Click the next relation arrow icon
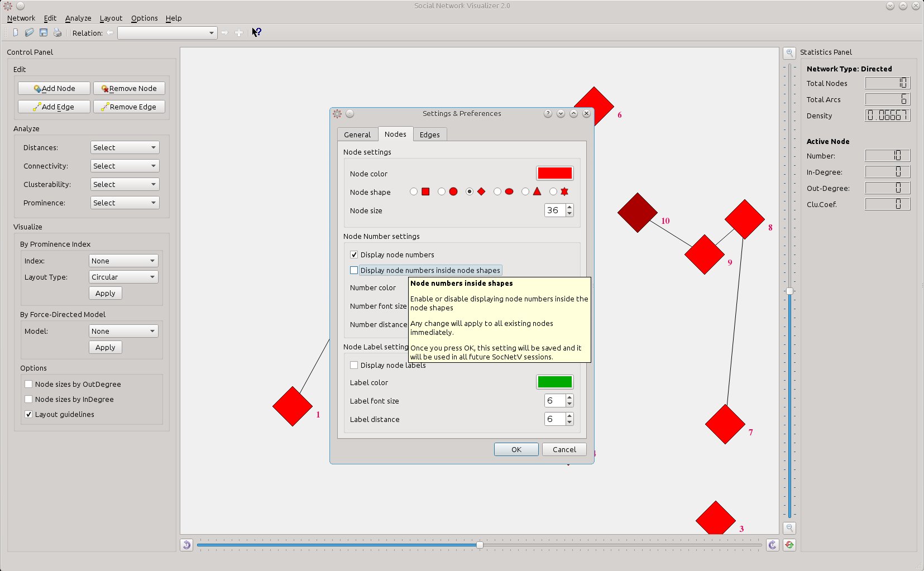The image size is (924, 571). [x=224, y=32]
